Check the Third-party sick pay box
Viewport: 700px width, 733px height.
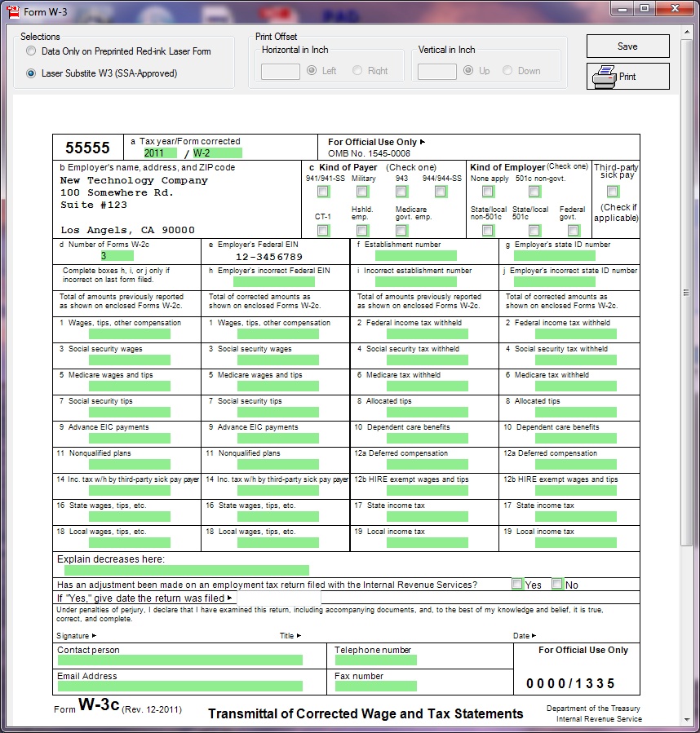[613, 190]
